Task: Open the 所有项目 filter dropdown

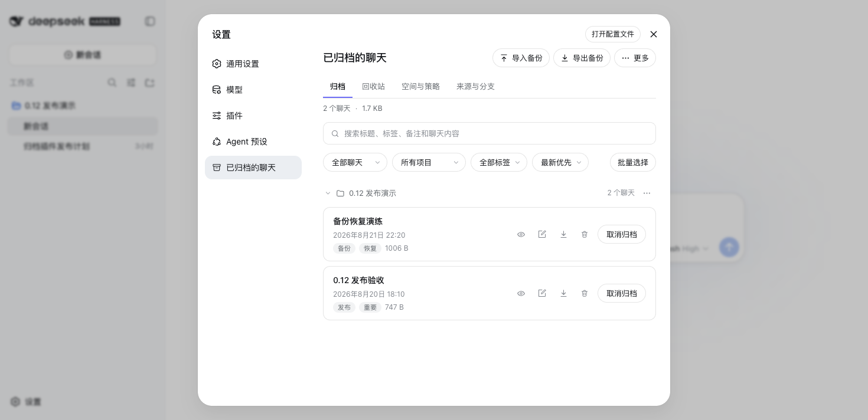Action: (x=429, y=162)
